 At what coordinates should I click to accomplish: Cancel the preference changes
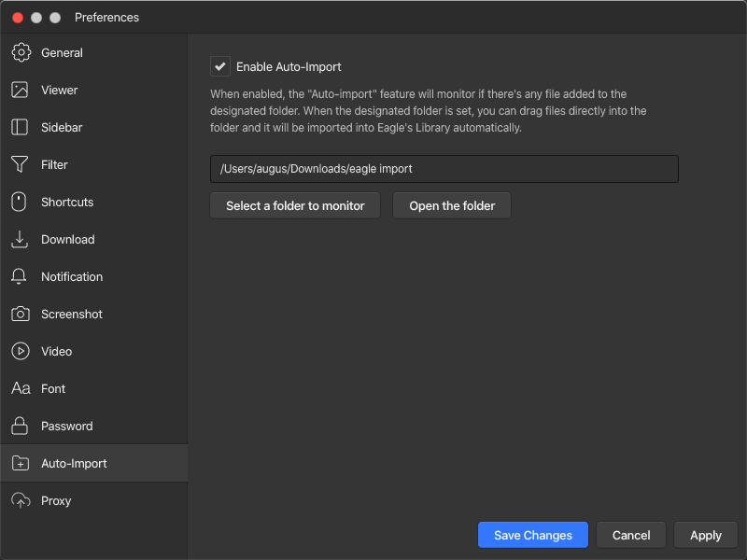coord(631,535)
